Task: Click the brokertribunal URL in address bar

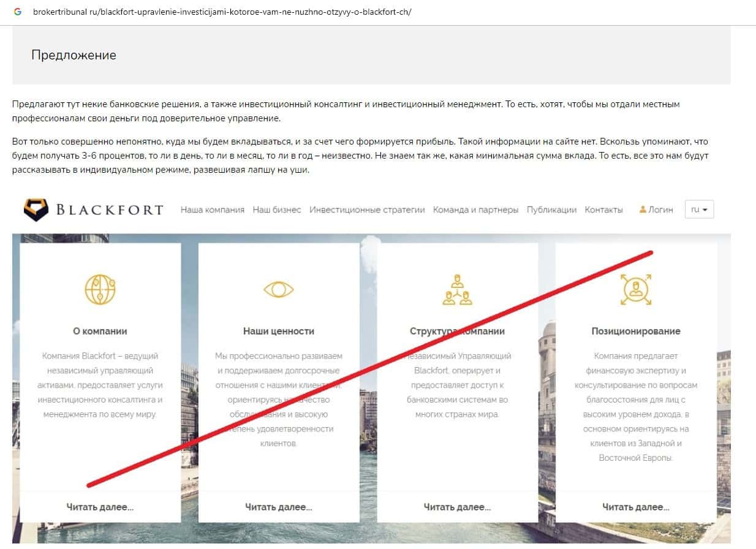Action: click(x=222, y=12)
